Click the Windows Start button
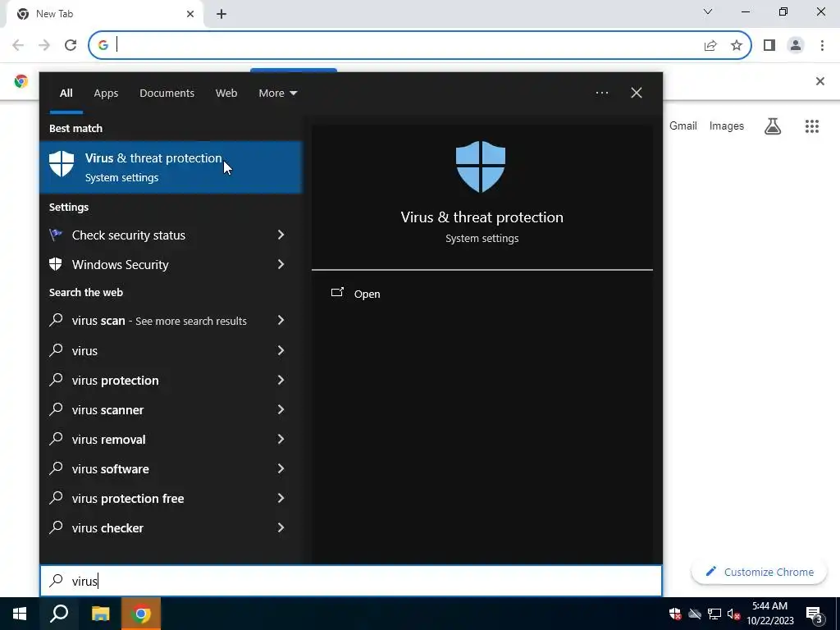This screenshot has width=840, height=630. [20, 614]
